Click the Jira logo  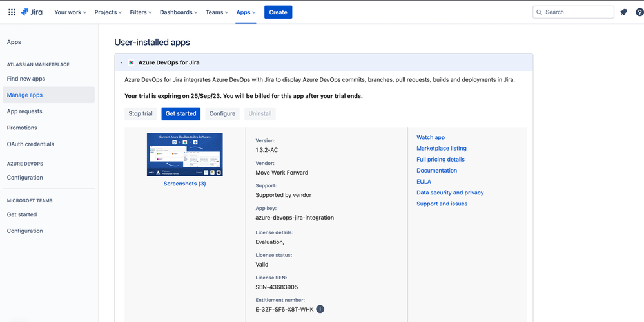pyautogui.click(x=32, y=12)
